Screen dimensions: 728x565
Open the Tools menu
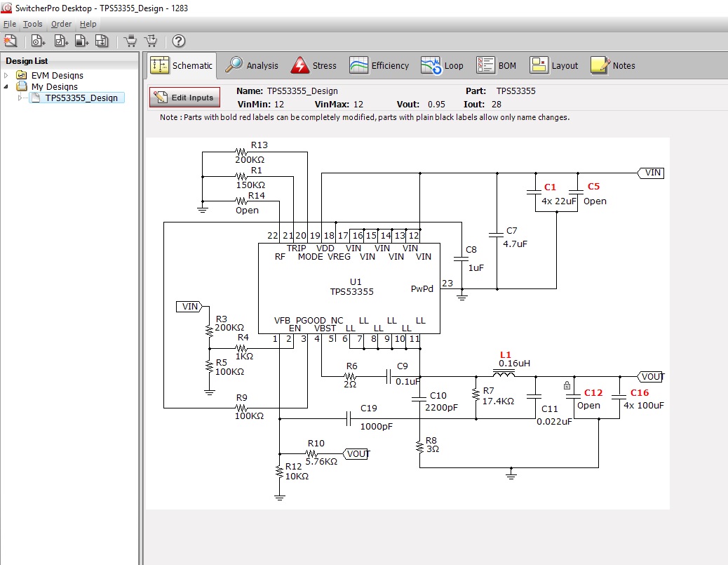pyautogui.click(x=32, y=24)
